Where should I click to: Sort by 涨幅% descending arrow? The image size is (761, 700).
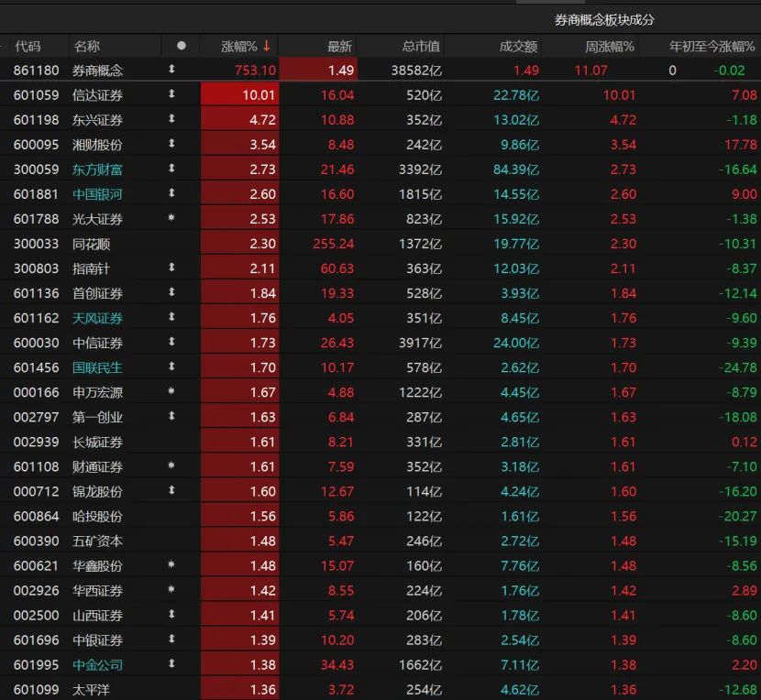[267, 46]
